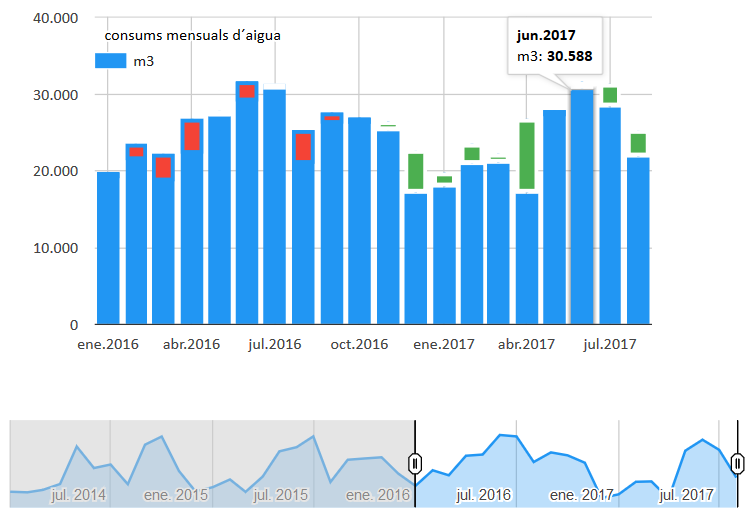Click the oct.2016 blue bar
748x520 pixels.
coord(359,221)
